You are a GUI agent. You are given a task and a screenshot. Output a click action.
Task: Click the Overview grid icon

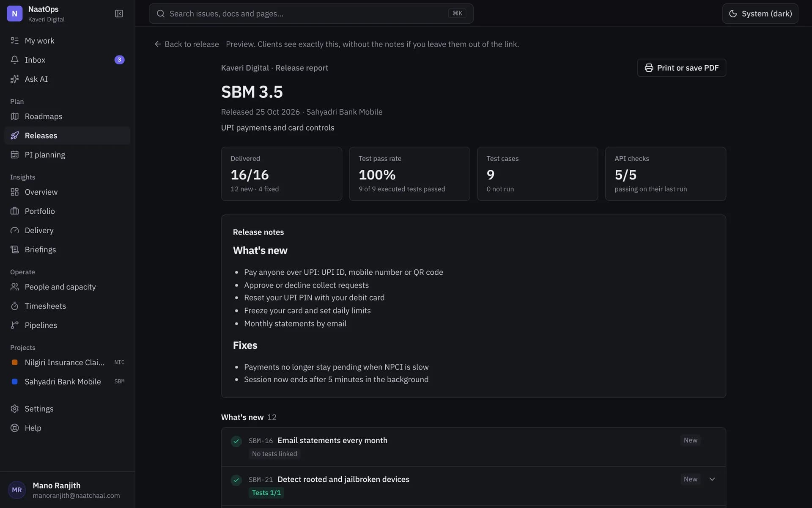coord(15,192)
